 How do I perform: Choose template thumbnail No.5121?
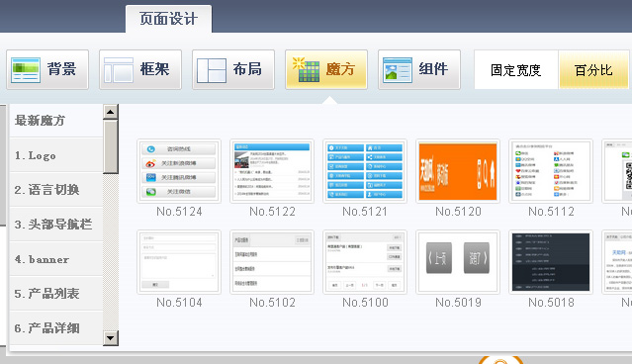[365, 171]
